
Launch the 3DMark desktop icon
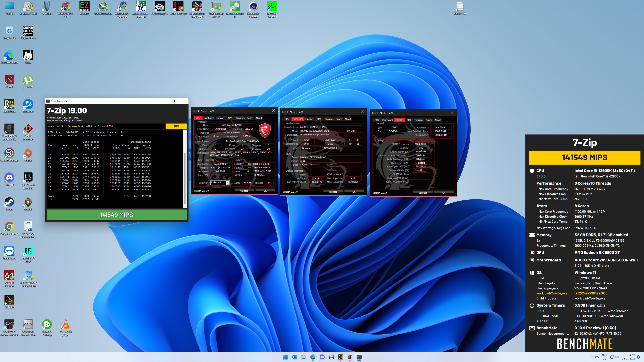[x=9, y=302]
